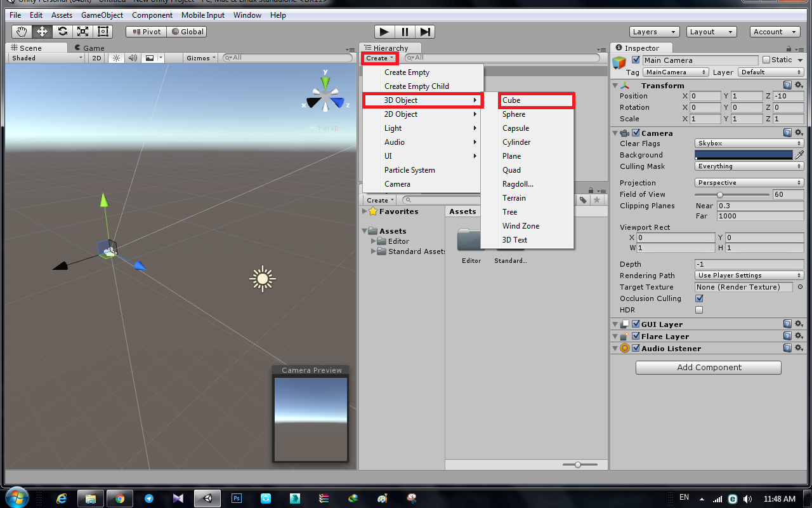
Task: Click the Project panel favorite star filter icon
Action: point(596,200)
